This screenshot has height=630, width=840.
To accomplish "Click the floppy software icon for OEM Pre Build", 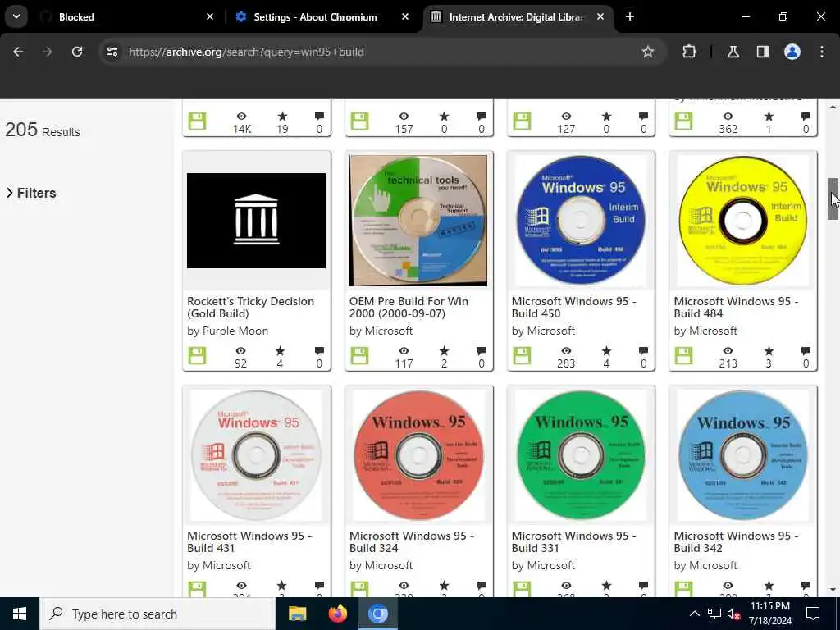I will click(359, 356).
